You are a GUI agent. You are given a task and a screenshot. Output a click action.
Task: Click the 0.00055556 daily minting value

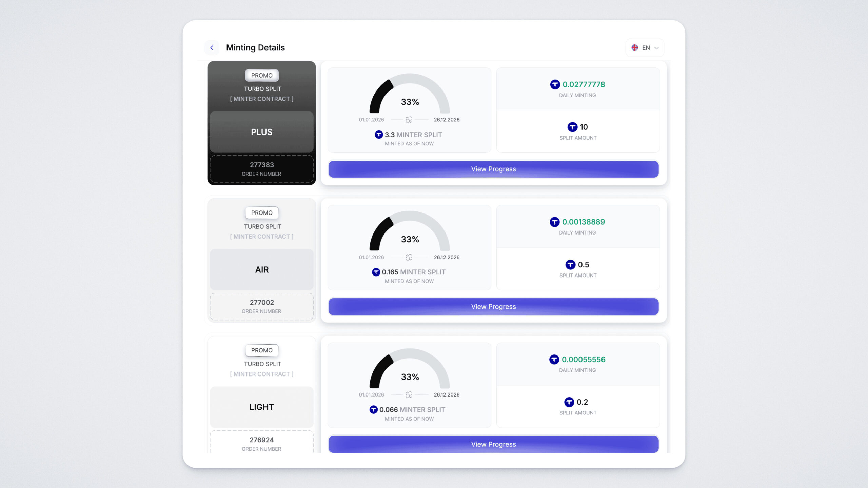583,360
